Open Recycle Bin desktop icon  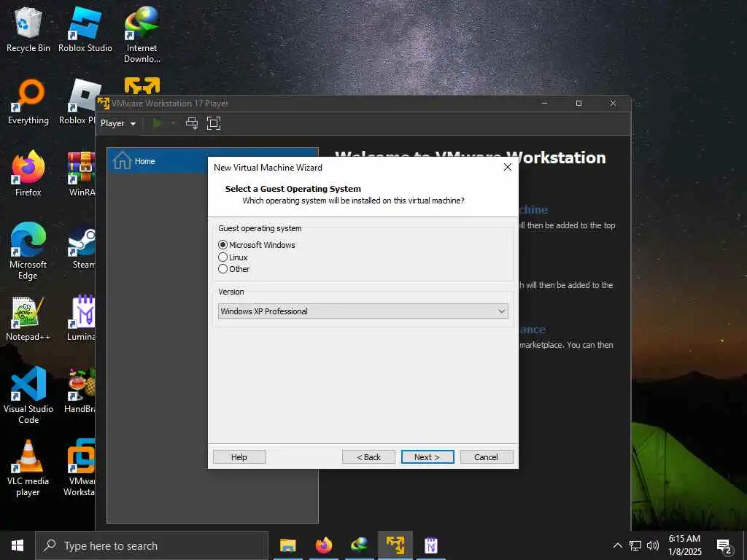tap(28, 29)
